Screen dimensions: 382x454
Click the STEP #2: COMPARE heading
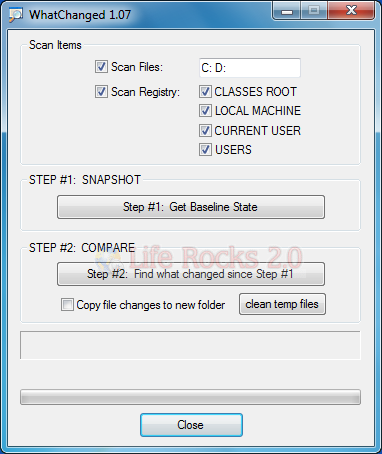pyautogui.click(x=82, y=248)
